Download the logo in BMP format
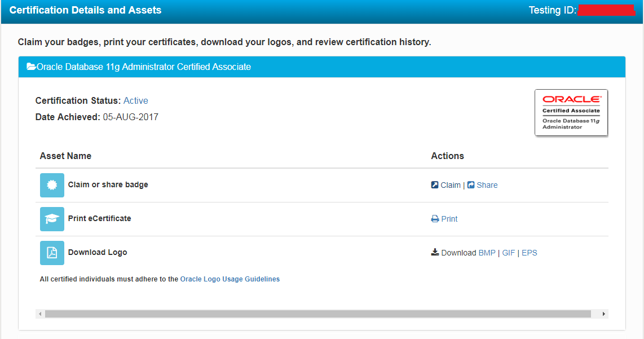 (487, 253)
